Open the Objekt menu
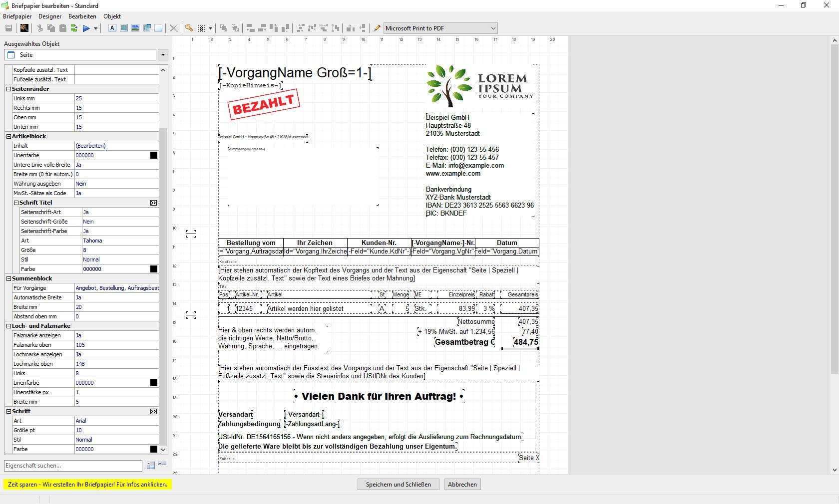The image size is (839, 504). 112,16
